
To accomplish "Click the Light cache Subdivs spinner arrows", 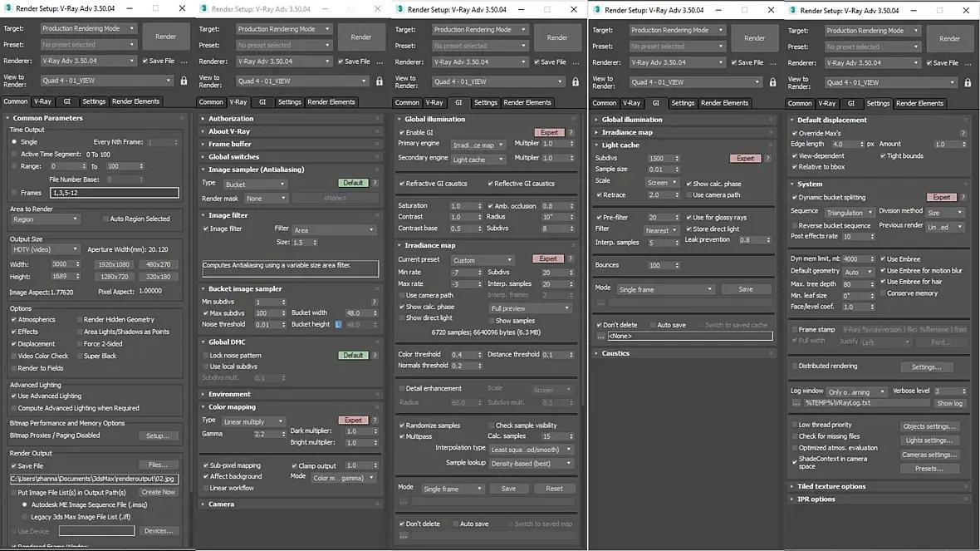I will click(x=677, y=158).
